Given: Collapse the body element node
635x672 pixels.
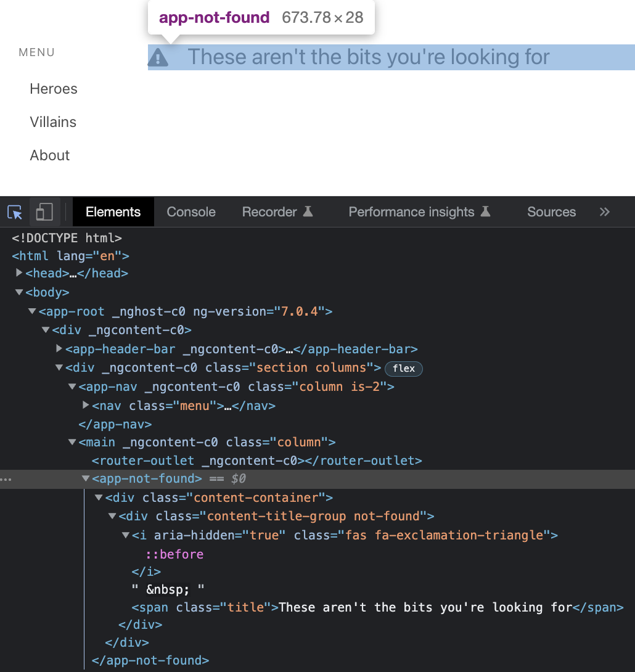Looking at the screenshot, I should click(x=19, y=292).
